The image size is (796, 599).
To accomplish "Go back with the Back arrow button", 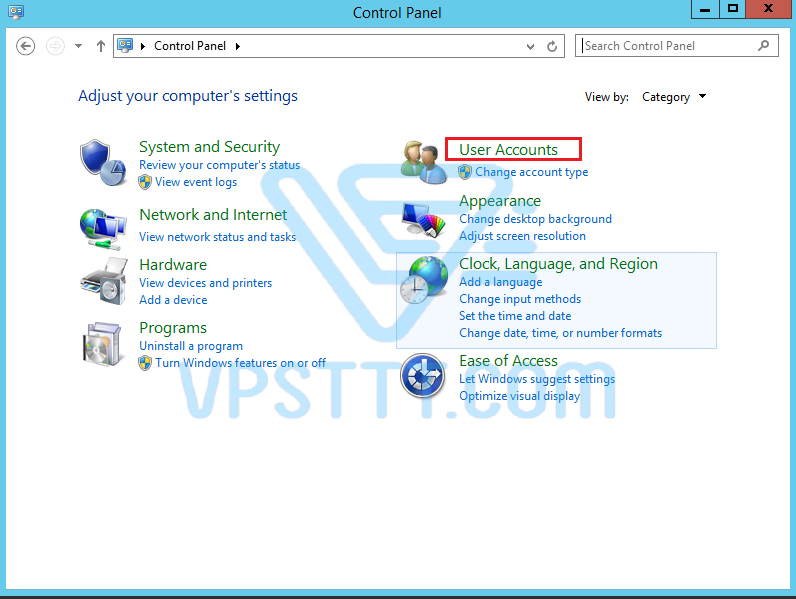I will point(25,46).
